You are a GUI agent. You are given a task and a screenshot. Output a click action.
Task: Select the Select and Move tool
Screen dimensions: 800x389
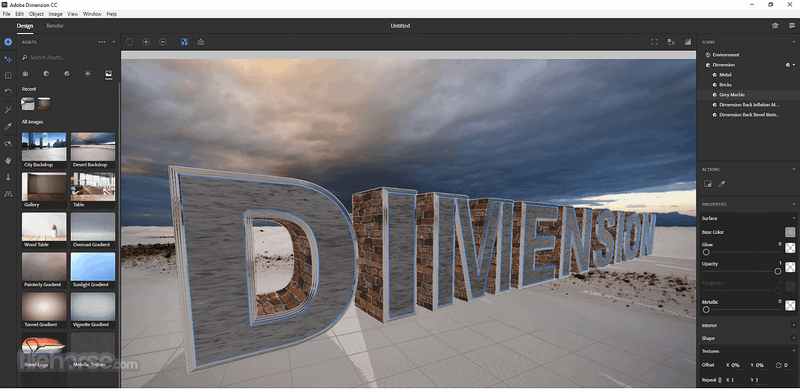pos(8,59)
